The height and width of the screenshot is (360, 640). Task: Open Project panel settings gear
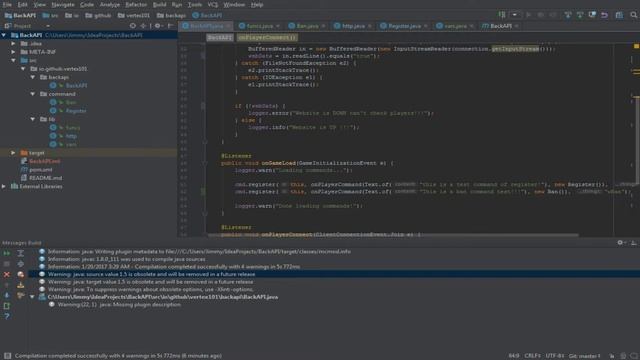(x=158, y=26)
